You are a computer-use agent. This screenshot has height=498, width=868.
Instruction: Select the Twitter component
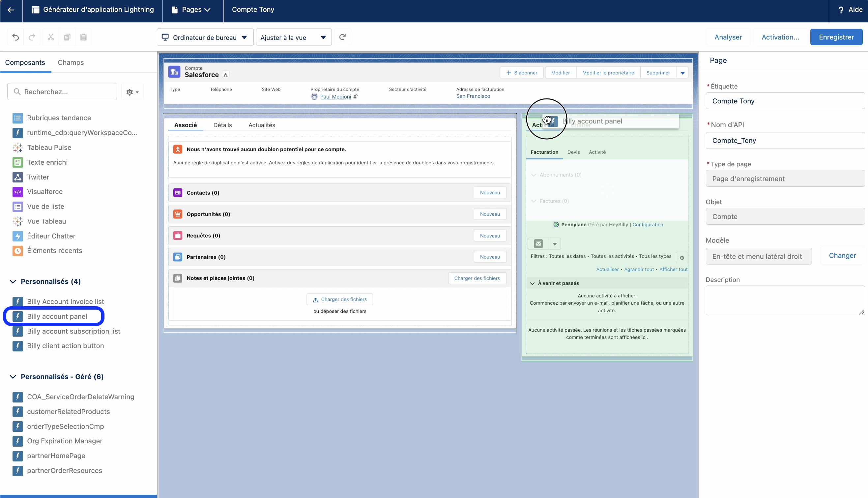coord(31,177)
